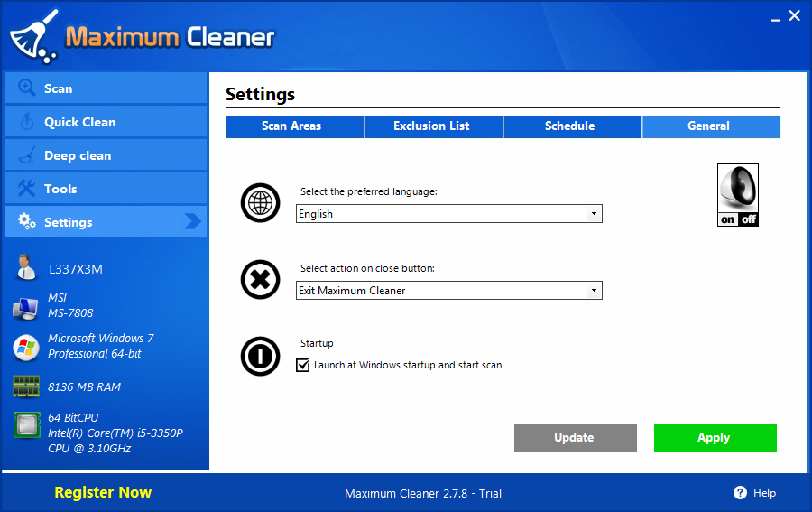This screenshot has width=812, height=512.
Task: Click the Maximum Cleaner title text
Action: click(170, 37)
